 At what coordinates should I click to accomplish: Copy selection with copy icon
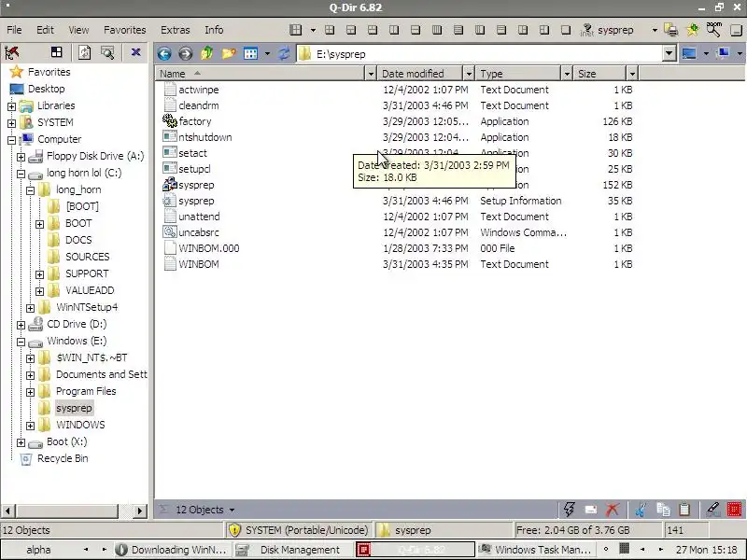[x=663, y=510]
